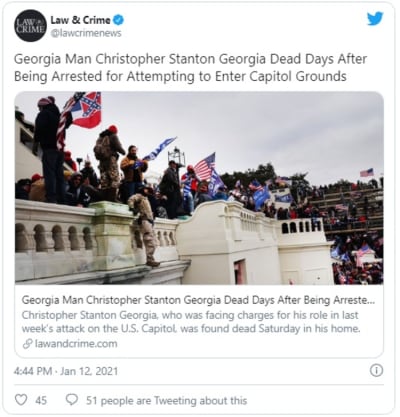Click the blue verified badge checkmark

(118, 20)
